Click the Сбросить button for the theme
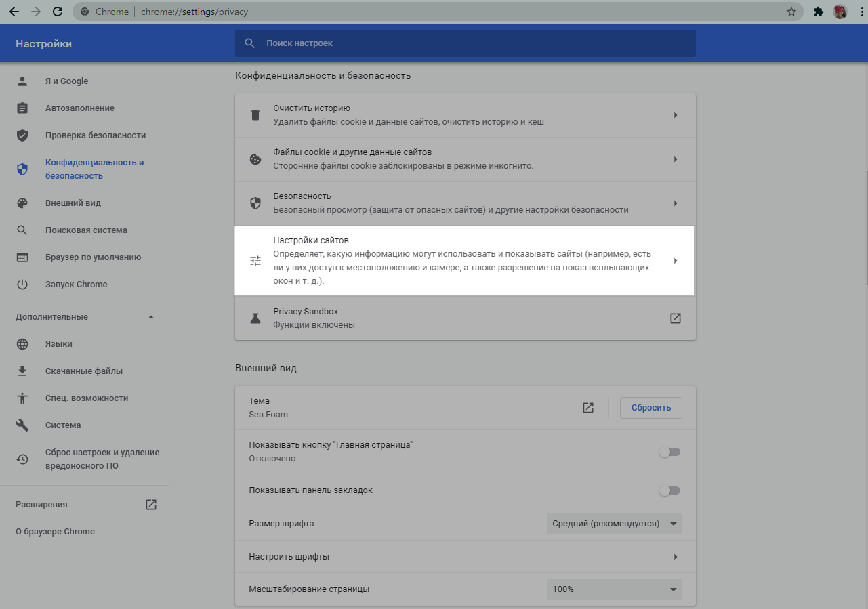The width and height of the screenshot is (868, 609). click(x=650, y=407)
